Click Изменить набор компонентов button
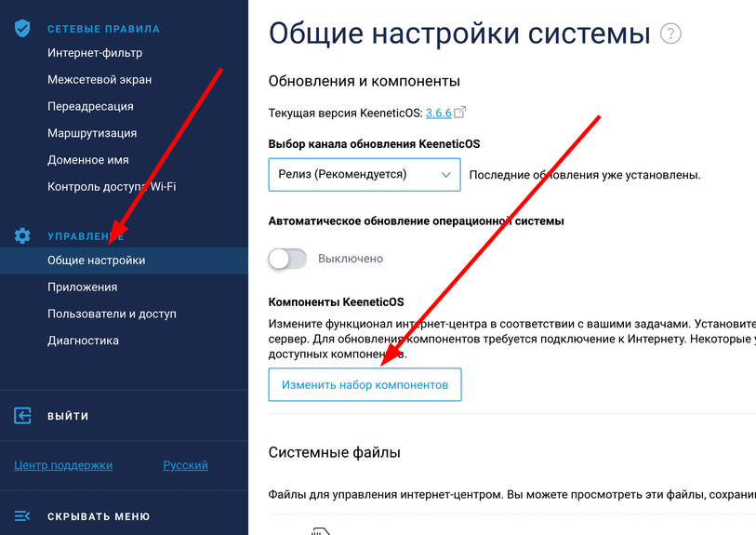Image resolution: width=756 pixels, height=535 pixels. [x=365, y=384]
